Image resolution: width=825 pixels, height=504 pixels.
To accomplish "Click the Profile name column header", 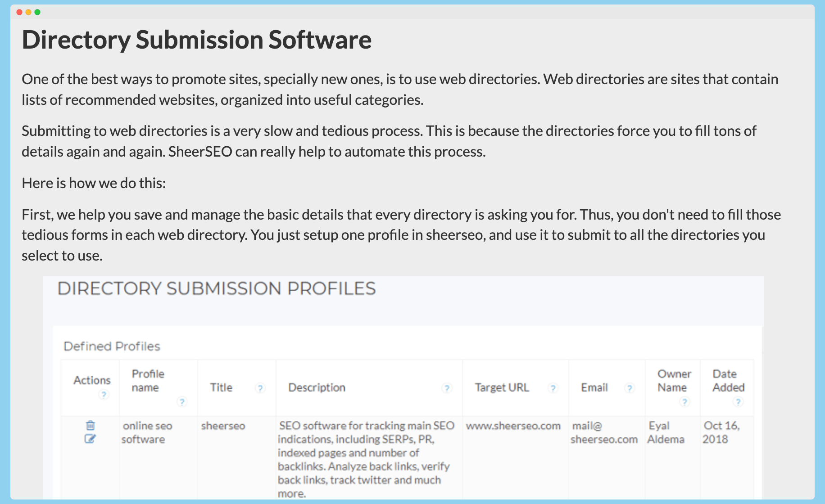I will point(148,381).
